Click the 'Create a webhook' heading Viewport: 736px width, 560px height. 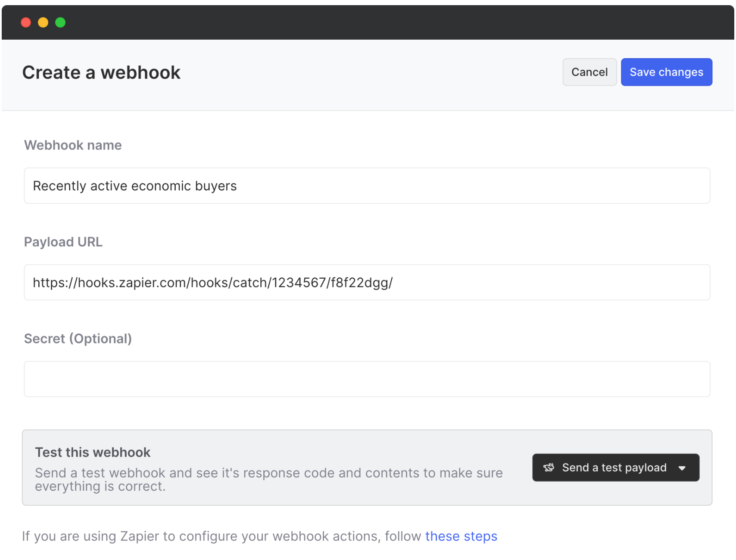coord(101,72)
